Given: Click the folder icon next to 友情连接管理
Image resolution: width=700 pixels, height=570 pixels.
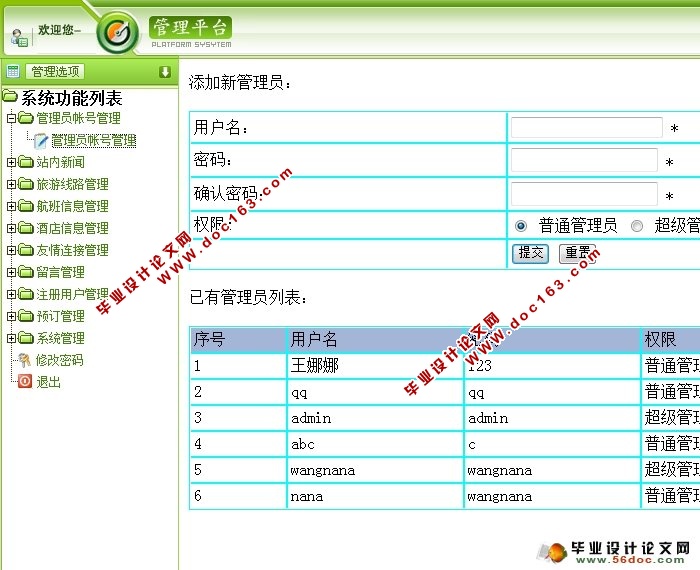Looking at the screenshot, I should 26,250.
